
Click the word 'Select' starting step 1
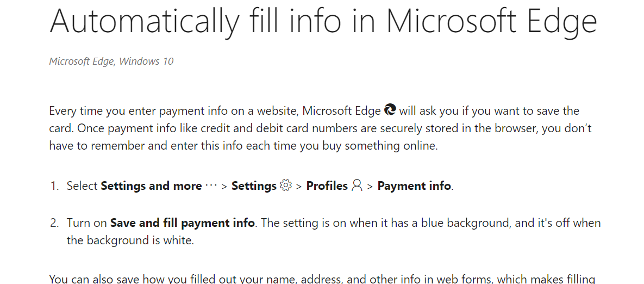click(82, 186)
